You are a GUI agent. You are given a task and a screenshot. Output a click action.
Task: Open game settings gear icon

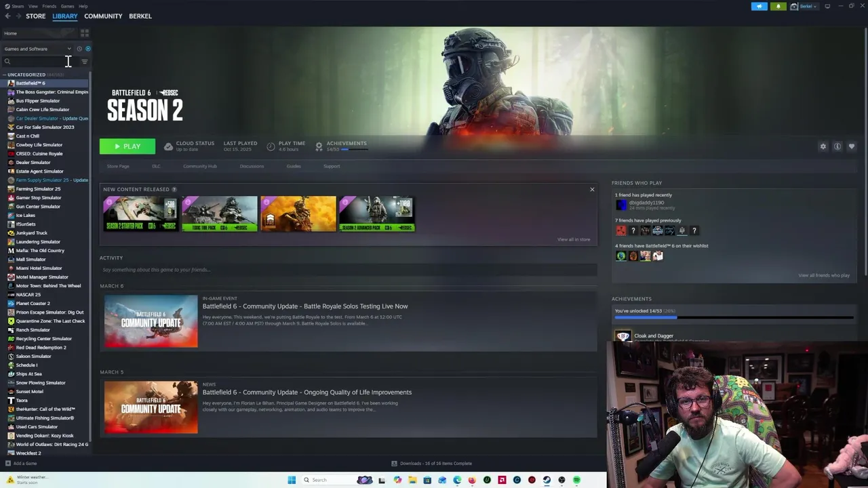point(823,146)
